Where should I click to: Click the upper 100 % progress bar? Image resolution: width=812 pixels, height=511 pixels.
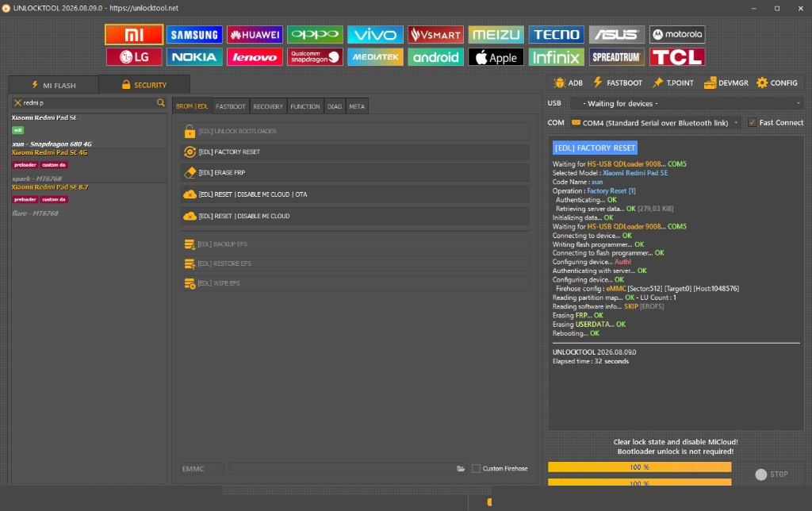(640, 467)
